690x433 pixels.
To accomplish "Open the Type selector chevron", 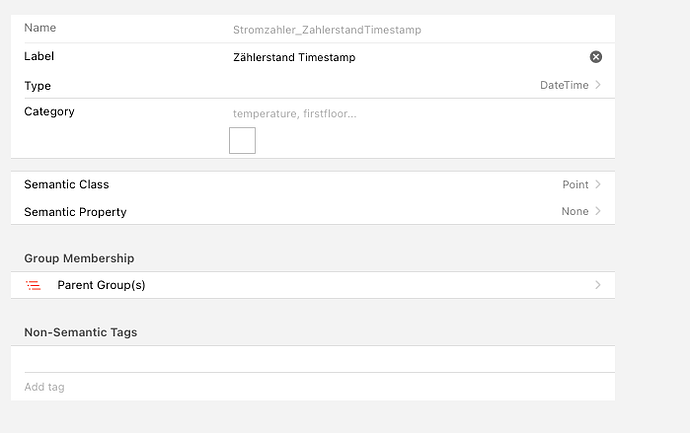I will pyautogui.click(x=598, y=85).
